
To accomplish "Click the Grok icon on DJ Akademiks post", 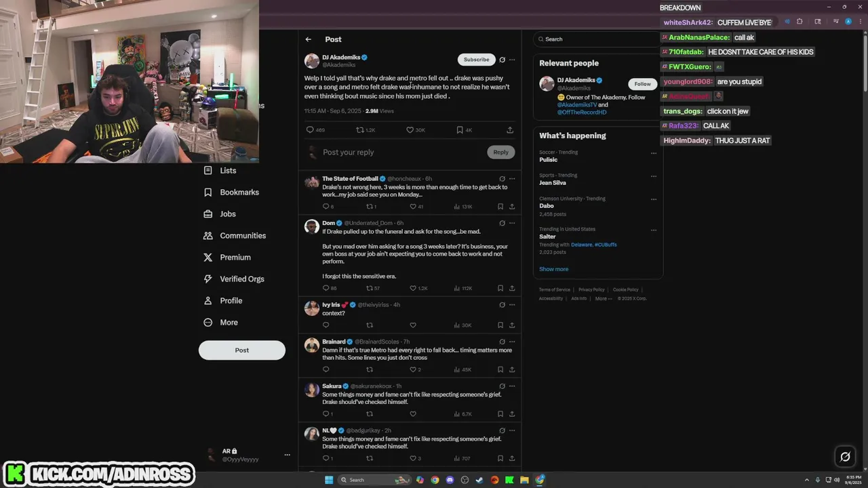I will 502,60.
